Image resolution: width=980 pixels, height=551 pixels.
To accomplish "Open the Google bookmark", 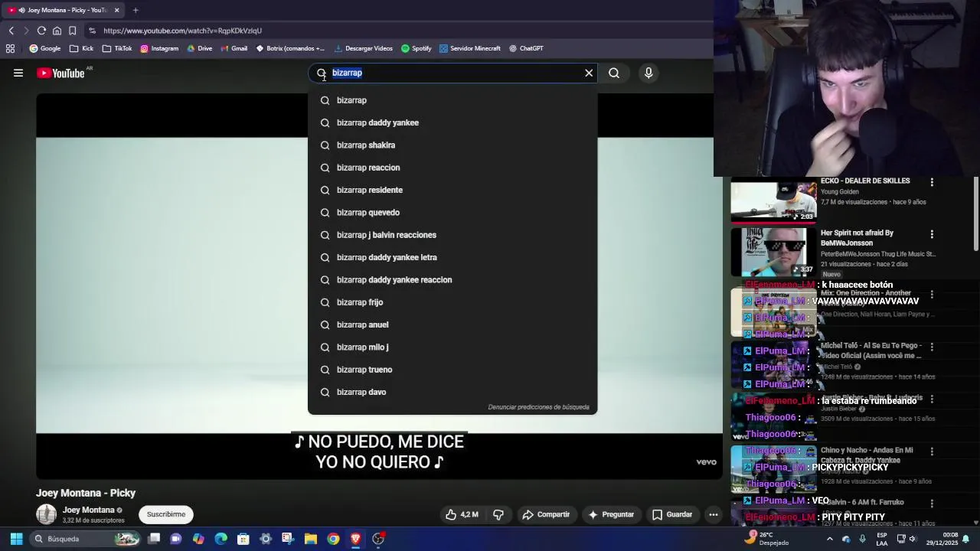I will click(45, 48).
